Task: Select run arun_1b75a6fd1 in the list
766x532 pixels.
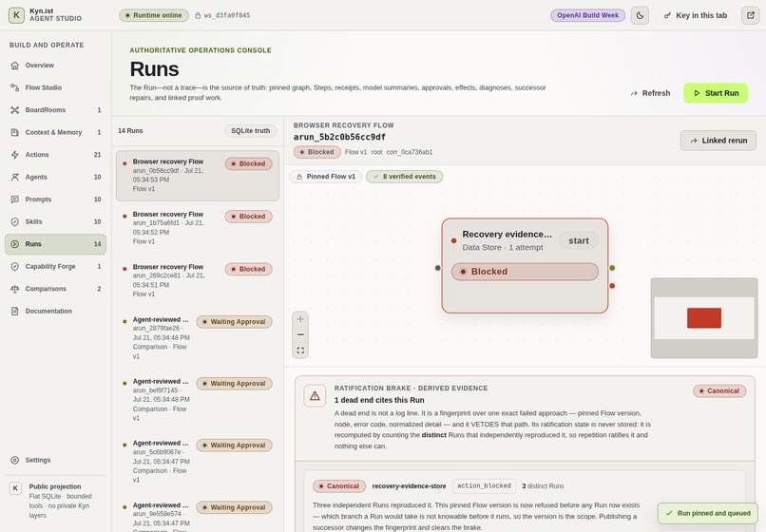Action: click(198, 228)
